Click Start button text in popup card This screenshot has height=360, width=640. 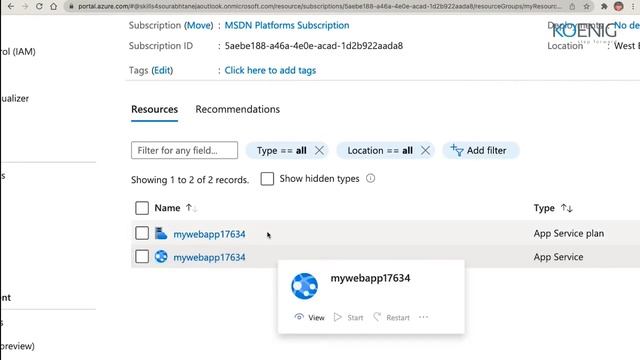tap(355, 318)
